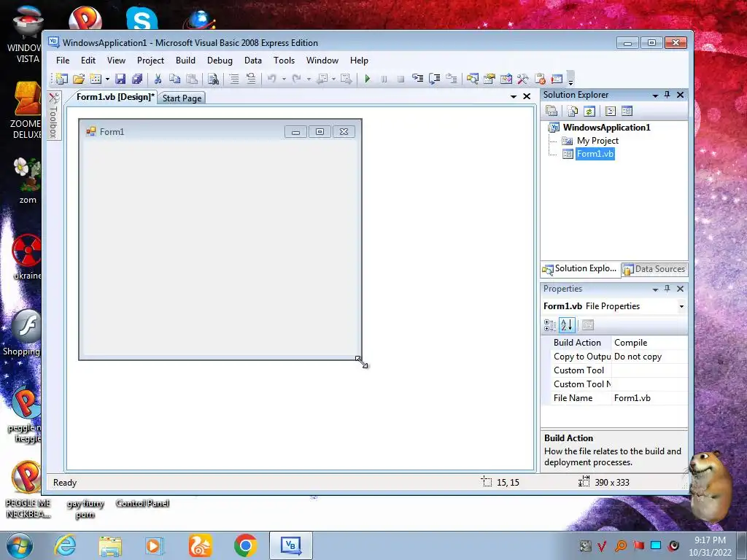Screen dimensions: 747x560
Task: Click the Solution Explorer View Designer icon
Action: pos(627,111)
